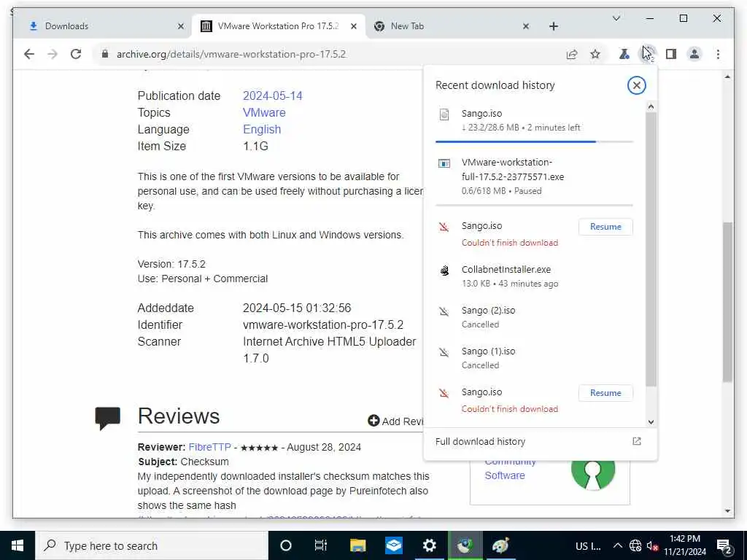Open Cortana circle on the taskbar
747x560 pixels.
click(x=286, y=545)
